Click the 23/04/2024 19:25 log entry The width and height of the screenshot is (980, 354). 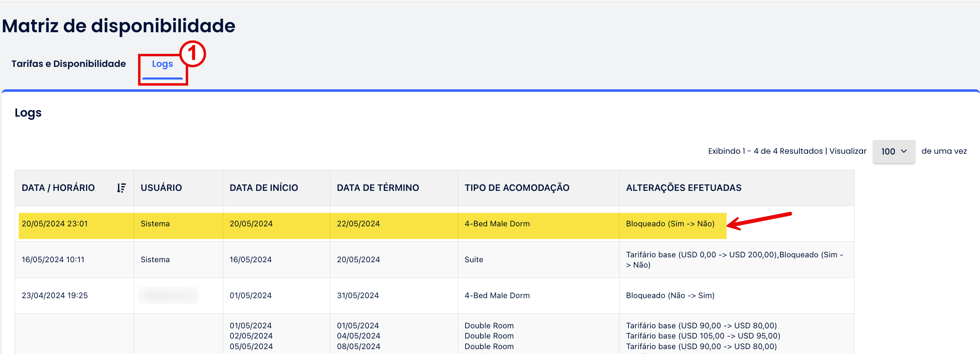(55, 296)
